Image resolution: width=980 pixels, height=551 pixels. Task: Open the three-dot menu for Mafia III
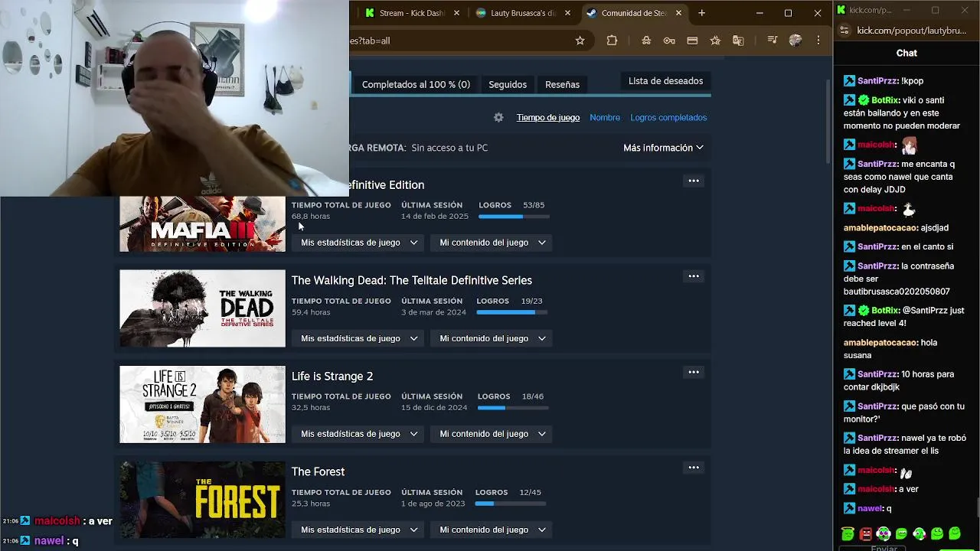pyautogui.click(x=694, y=181)
